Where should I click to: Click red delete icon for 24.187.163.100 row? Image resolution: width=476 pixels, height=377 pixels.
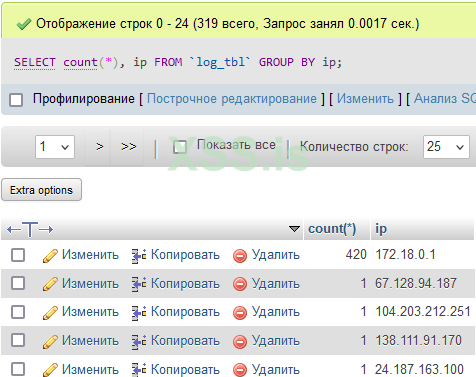(240, 370)
